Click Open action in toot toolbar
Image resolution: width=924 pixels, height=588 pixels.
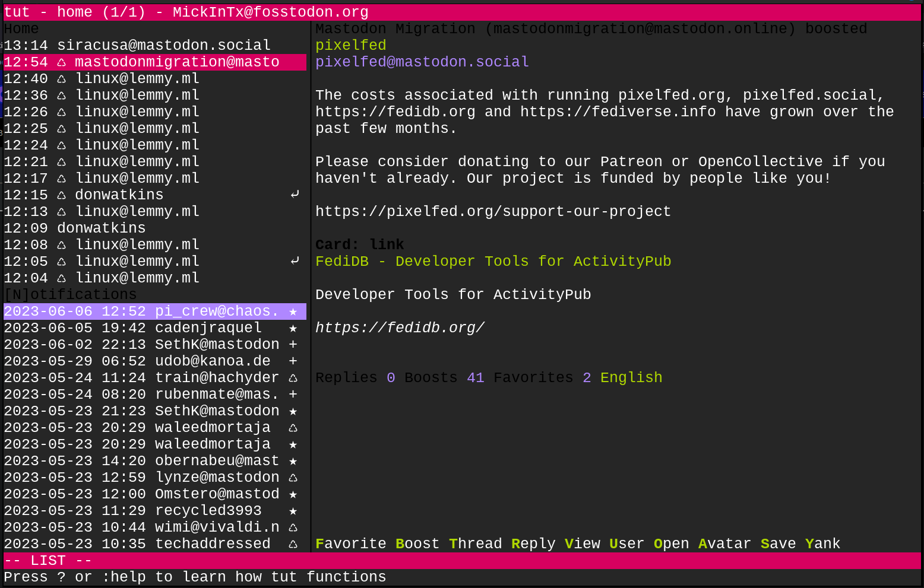[672, 544]
